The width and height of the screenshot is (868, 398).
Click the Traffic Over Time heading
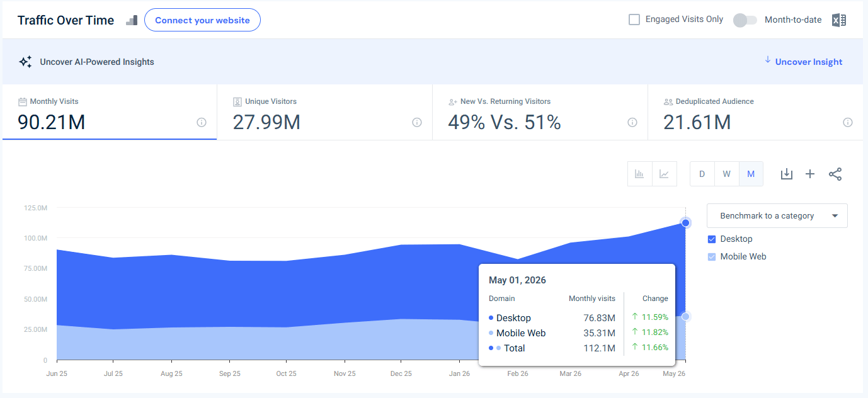pyautogui.click(x=66, y=20)
